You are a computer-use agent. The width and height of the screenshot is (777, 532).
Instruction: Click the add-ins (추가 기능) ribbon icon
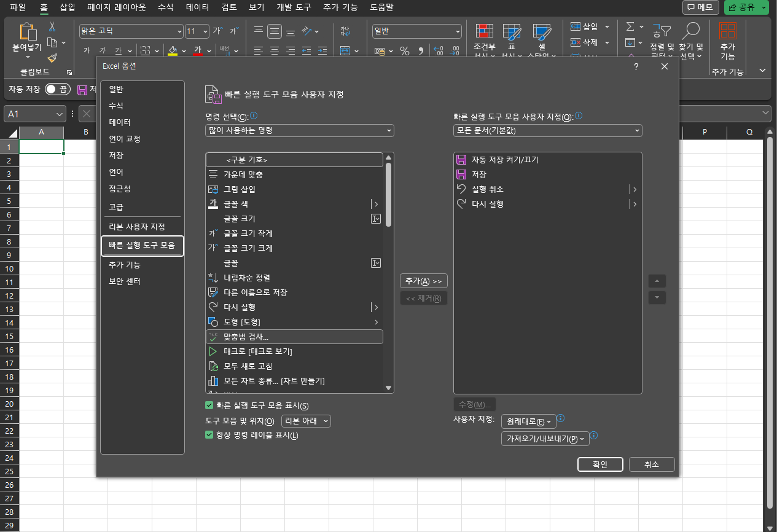pos(728,31)
